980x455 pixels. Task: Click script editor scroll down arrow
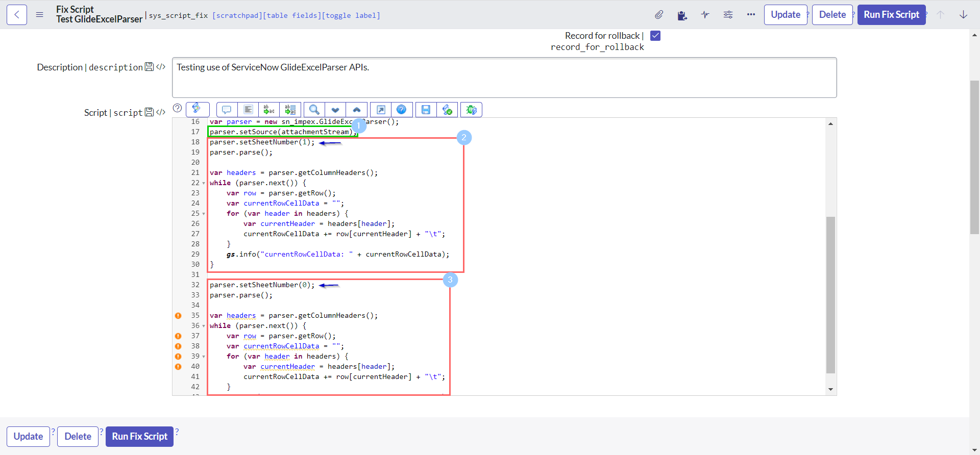point(830,389)
